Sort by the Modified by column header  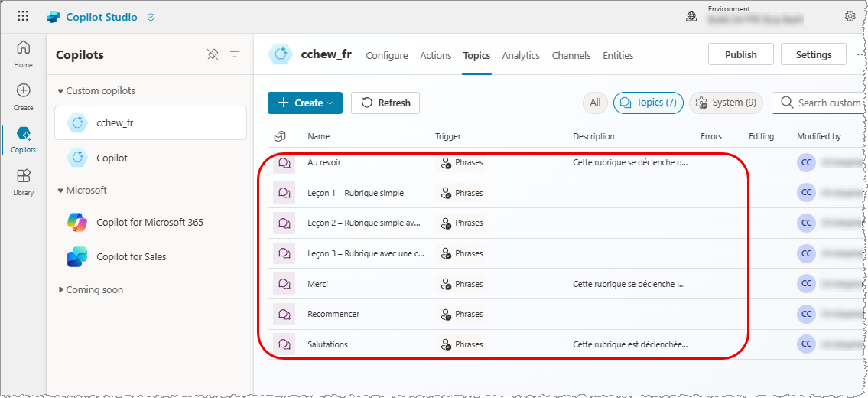(x=819, y=136)
